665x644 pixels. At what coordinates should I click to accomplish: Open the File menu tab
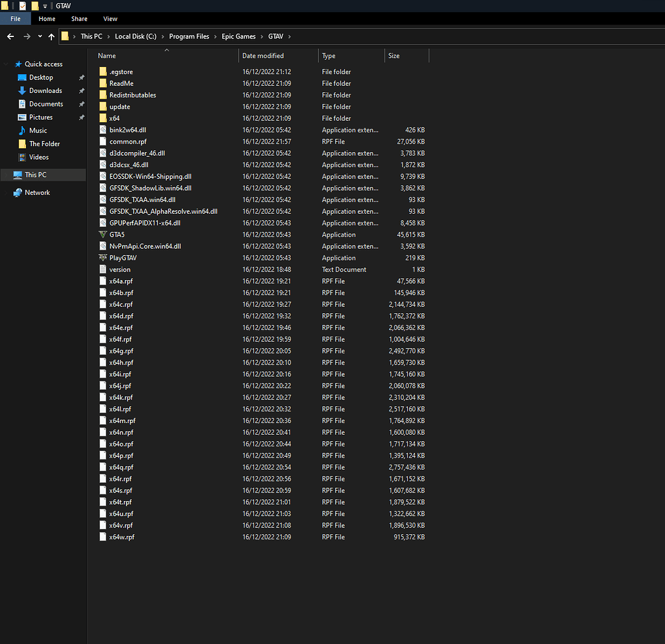(x=16, y=19)
